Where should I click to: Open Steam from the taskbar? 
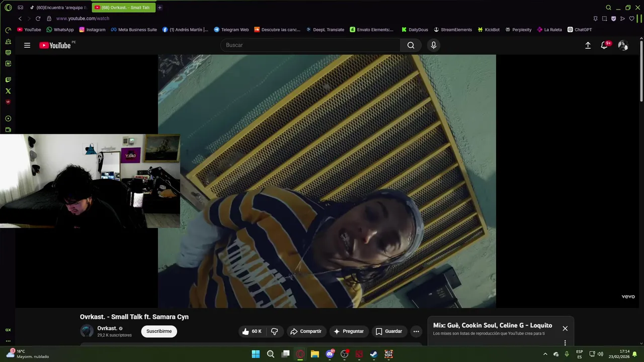(374, 354)
